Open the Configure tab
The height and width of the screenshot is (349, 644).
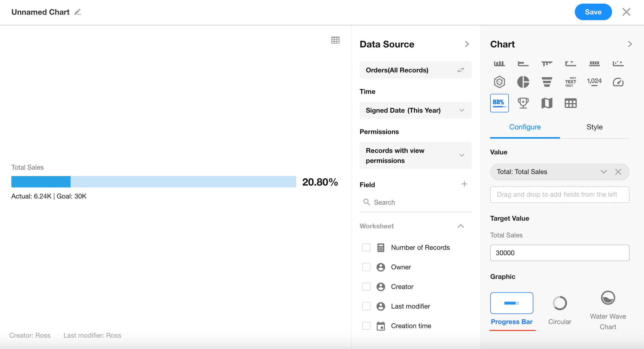pyautogui.click(x=525, y=127)
